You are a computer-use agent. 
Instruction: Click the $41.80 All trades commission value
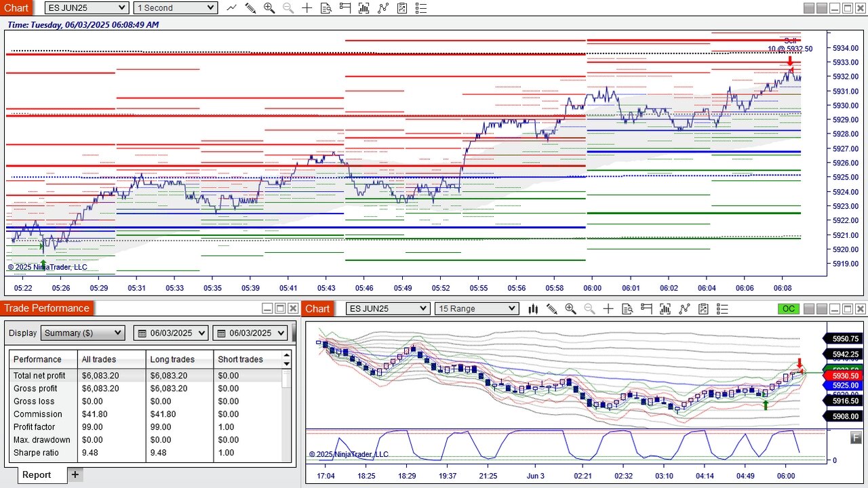95,414
